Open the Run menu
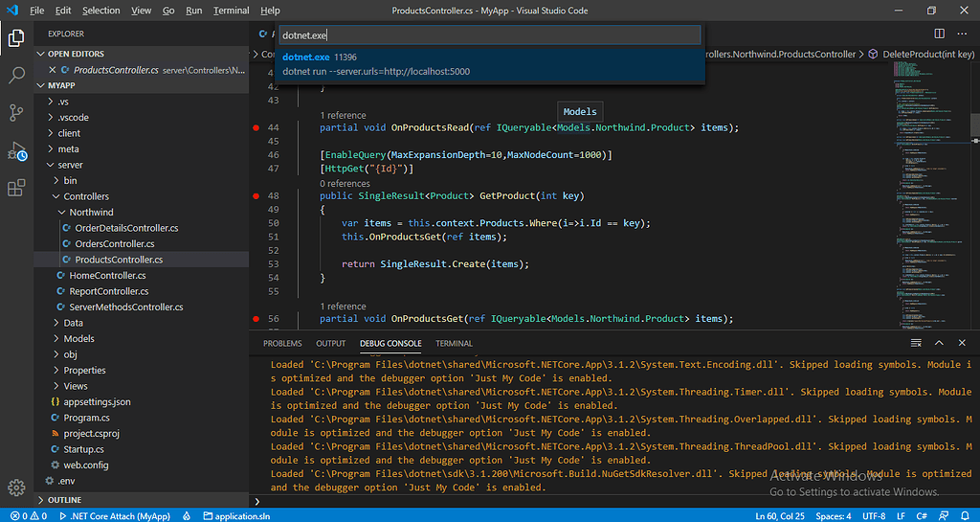This screenshot has height=522, width=980. tap(193, 11)
